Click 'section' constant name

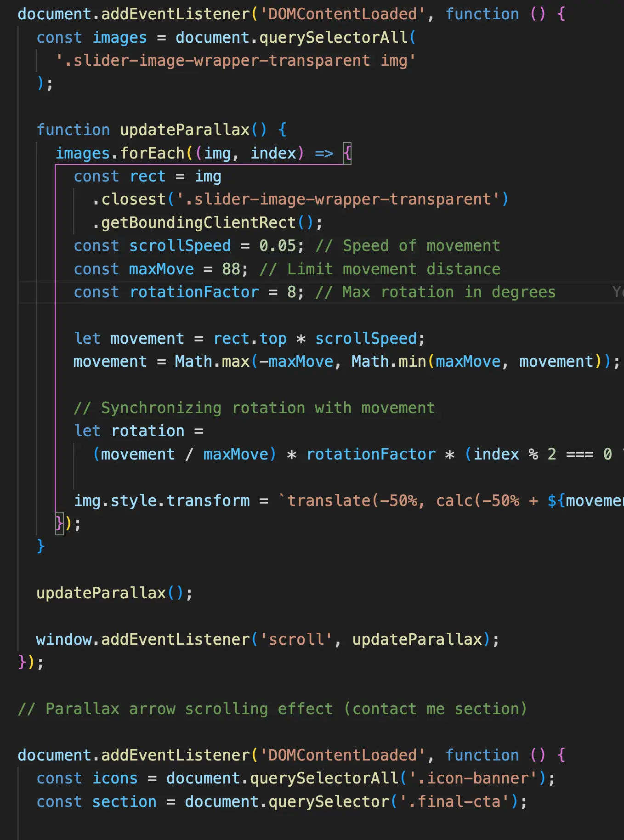tap(124, 802)
